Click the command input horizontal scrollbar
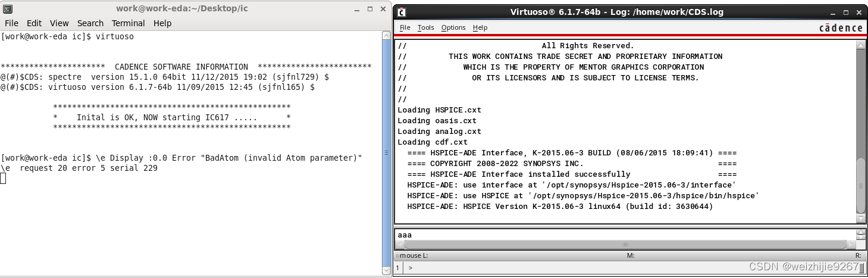This screenshot has height=278, width=868. [x=625, y=245]
